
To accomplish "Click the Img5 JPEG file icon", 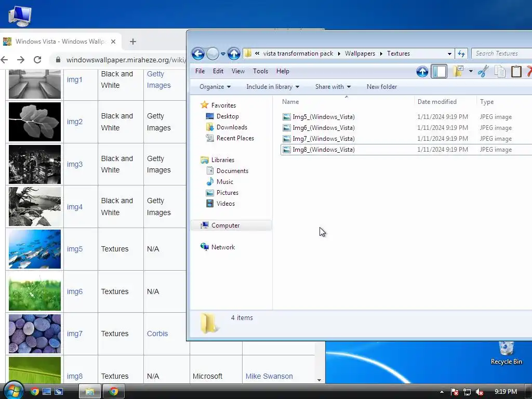I will 287,117.
